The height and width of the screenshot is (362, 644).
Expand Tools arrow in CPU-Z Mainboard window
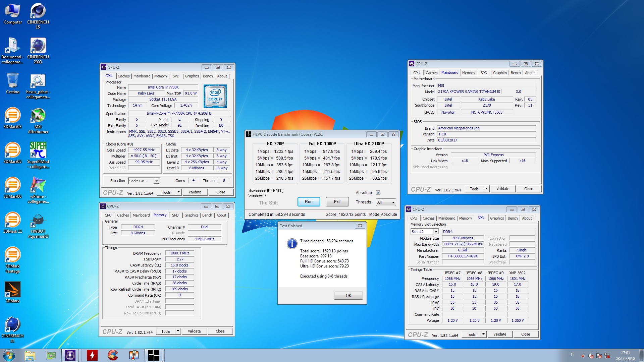pyautogui.click(x=486, y=189)
